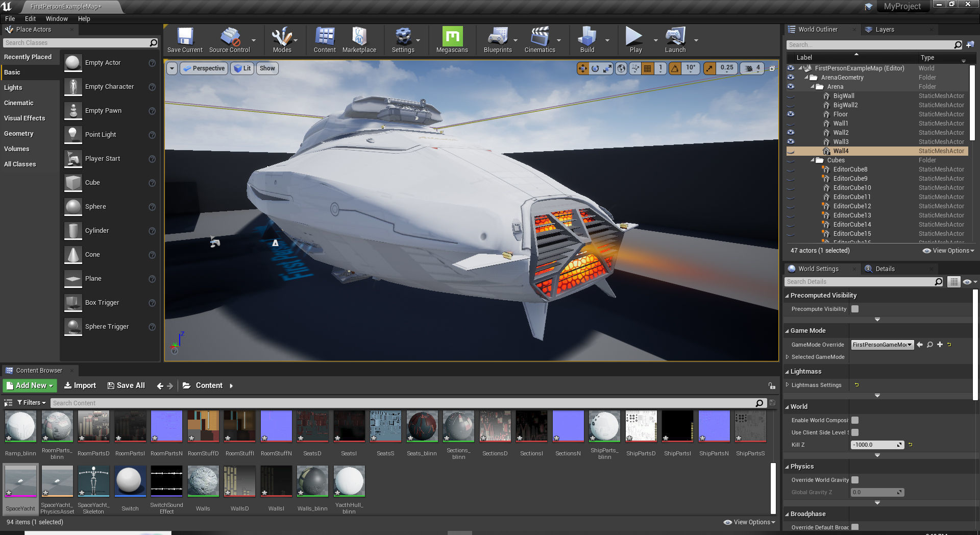Open Content Browser Filters menu
Viewport: 980px width, 535px height.
(x=31, y=403)
